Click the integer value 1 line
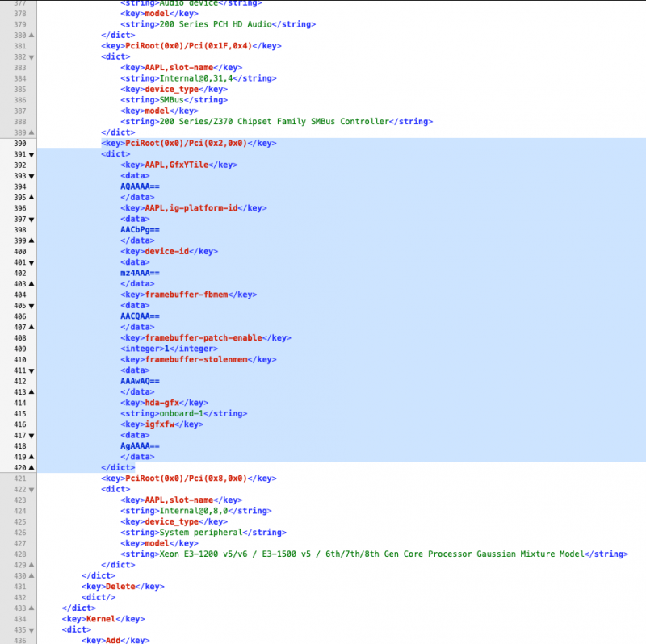 pyautogui.click(x=169, y=349)
